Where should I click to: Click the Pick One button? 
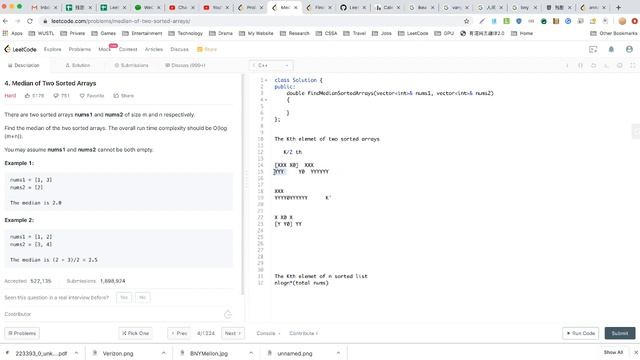point(136,333)
